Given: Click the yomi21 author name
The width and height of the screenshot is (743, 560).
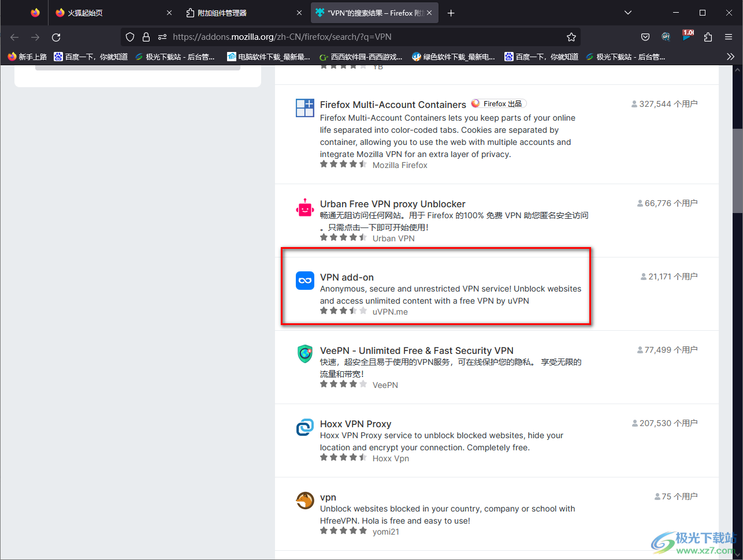Looking at the screenshot, I should point(386,532).
